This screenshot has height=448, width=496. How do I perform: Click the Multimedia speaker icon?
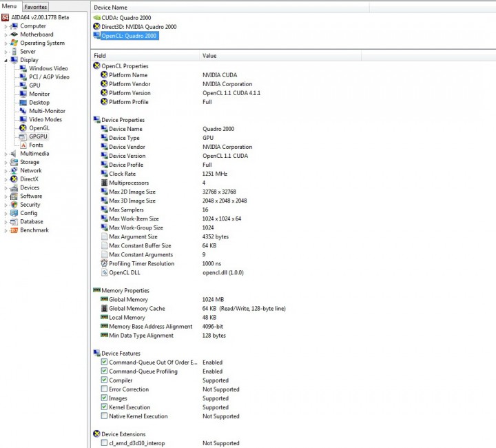[x=13, y=154]
